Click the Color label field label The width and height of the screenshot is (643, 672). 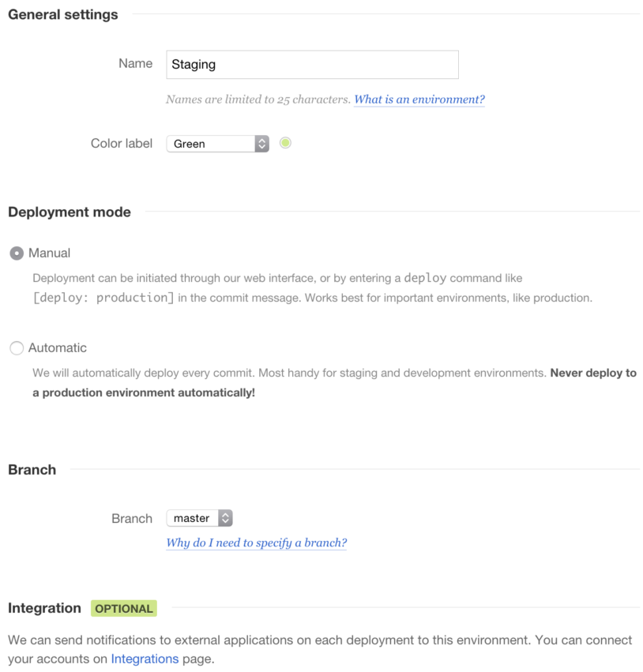[122, 143]
